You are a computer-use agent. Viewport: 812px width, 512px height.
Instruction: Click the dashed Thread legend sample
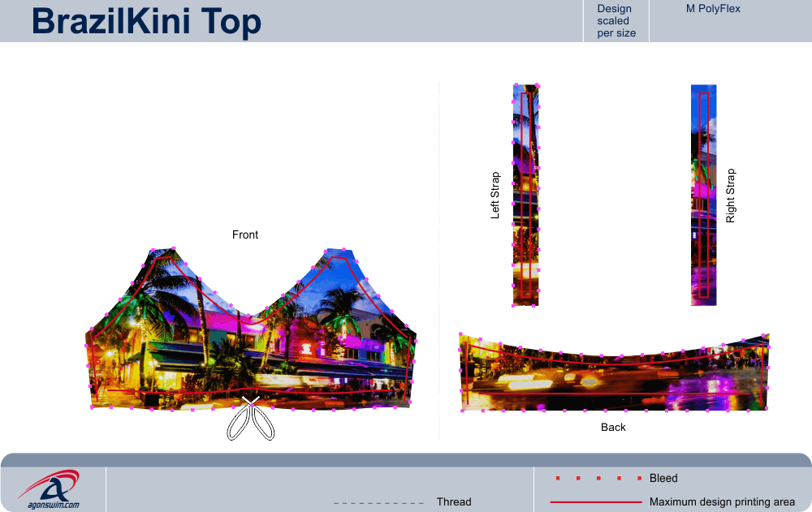(x=378, y=503)
